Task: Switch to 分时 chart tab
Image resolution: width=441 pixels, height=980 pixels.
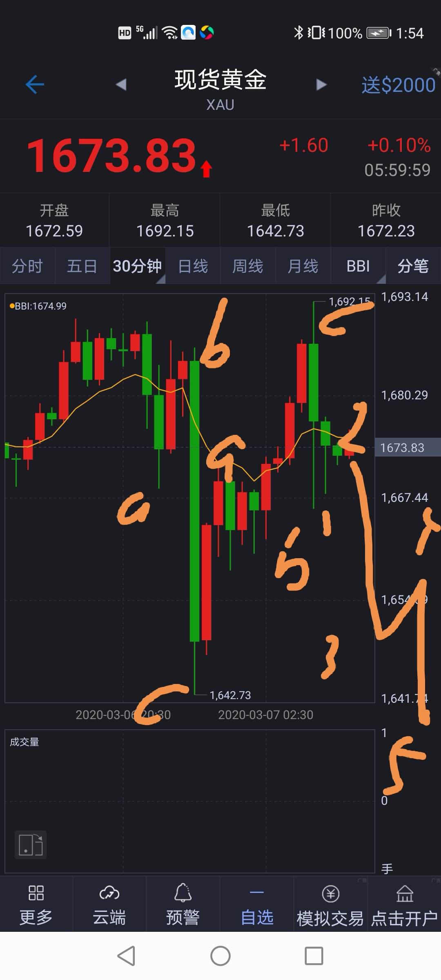Action: pos(27,266)
